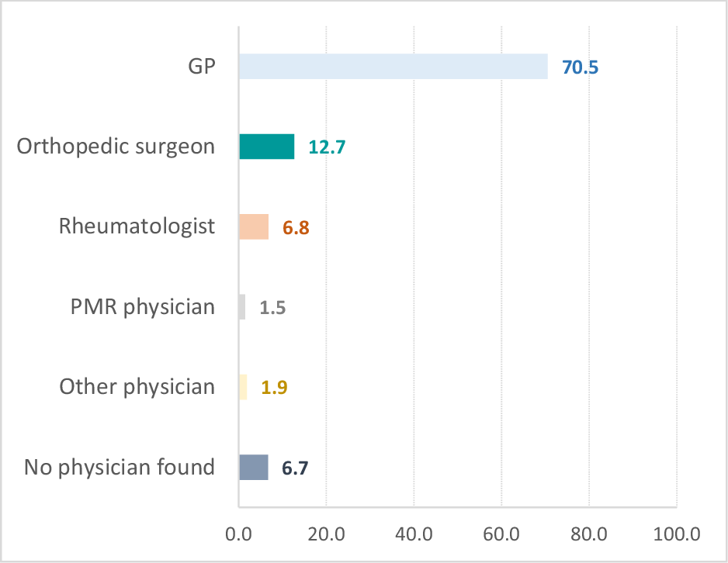728x563 pixels.
Task: Click the peach Rheumatologist bar
Action: point(254,226)
